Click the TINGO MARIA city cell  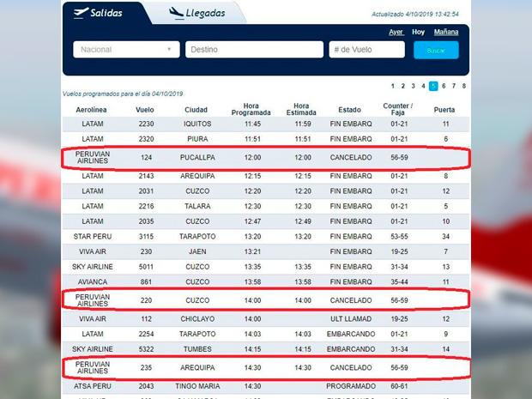[x=197, y=386]
